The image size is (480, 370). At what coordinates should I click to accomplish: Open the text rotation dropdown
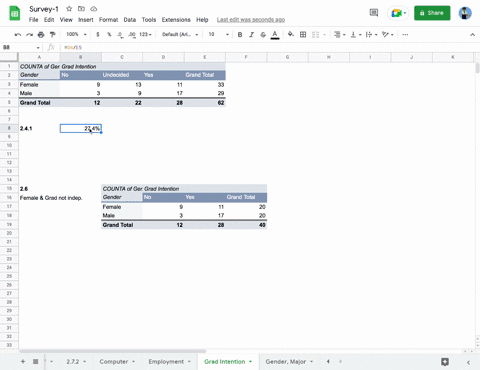point(388,34)
